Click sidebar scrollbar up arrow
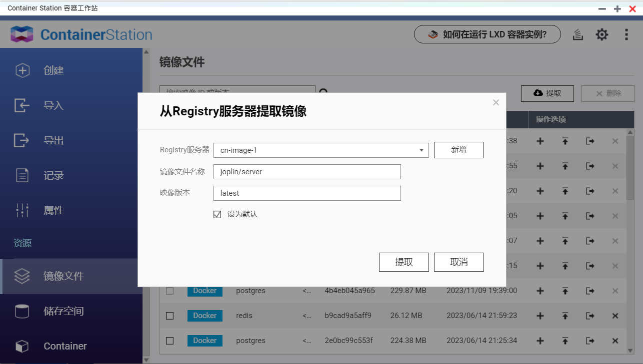This screenshot has height=364, width=643. pos(146,51)
